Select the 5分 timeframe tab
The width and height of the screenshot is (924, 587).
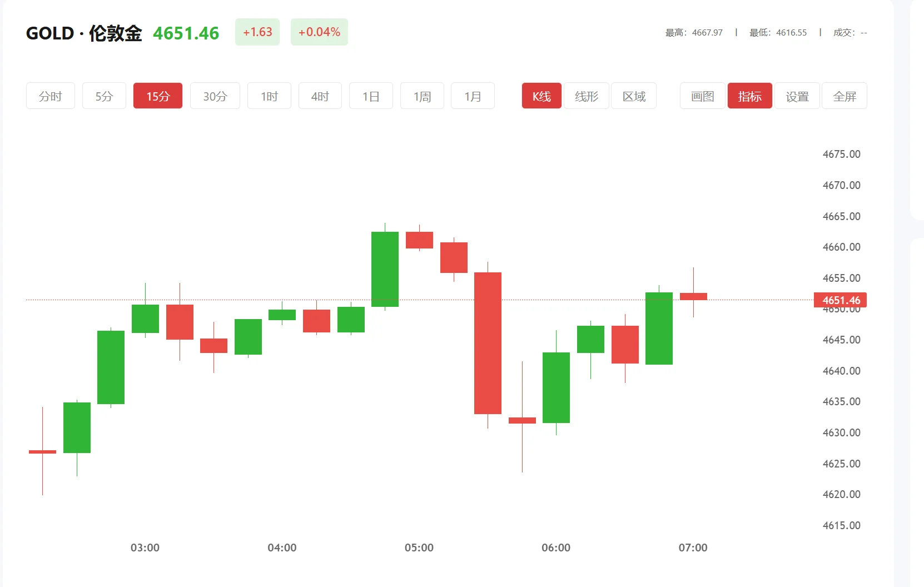[x=104, y=96]
